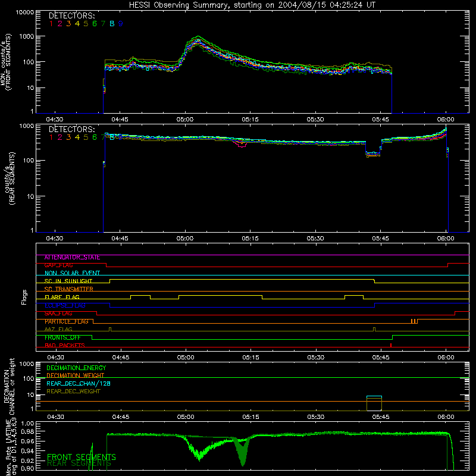The height and width of the screenshot is (476, 476).
Task: Select magenta detector 2 in front-segments legend
Action: point(60,24)
